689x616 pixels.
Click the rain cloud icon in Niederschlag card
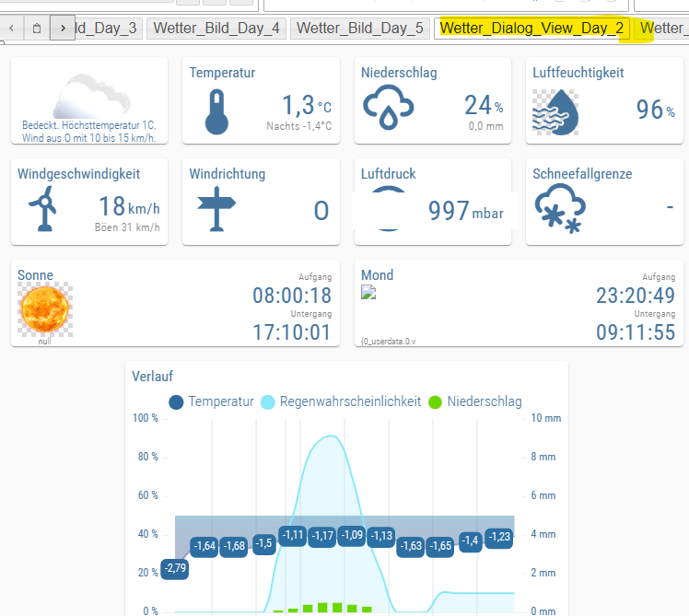pos(388,107)
